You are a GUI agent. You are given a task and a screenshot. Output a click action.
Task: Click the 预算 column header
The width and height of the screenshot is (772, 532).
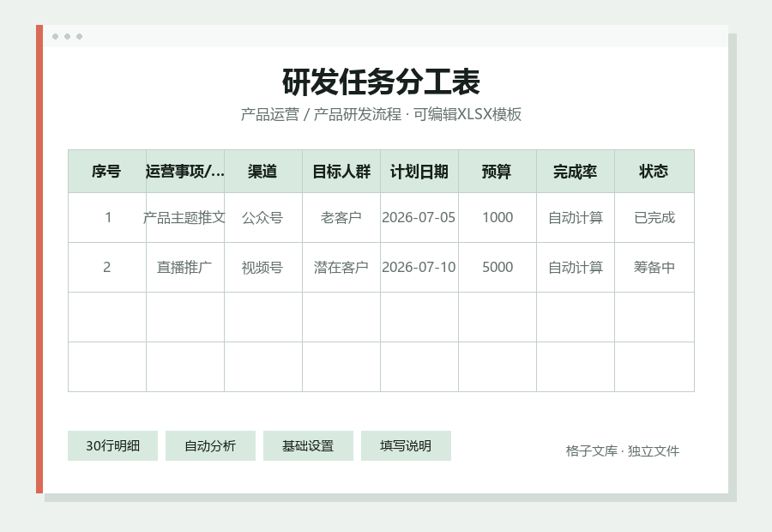pos(498,172)
